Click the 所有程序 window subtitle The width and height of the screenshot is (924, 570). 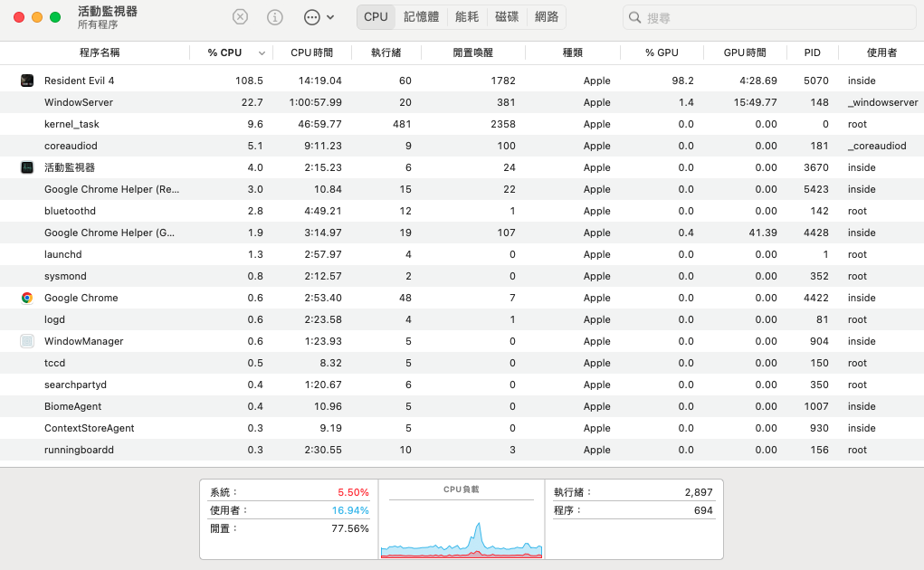[x=98, y=24]
